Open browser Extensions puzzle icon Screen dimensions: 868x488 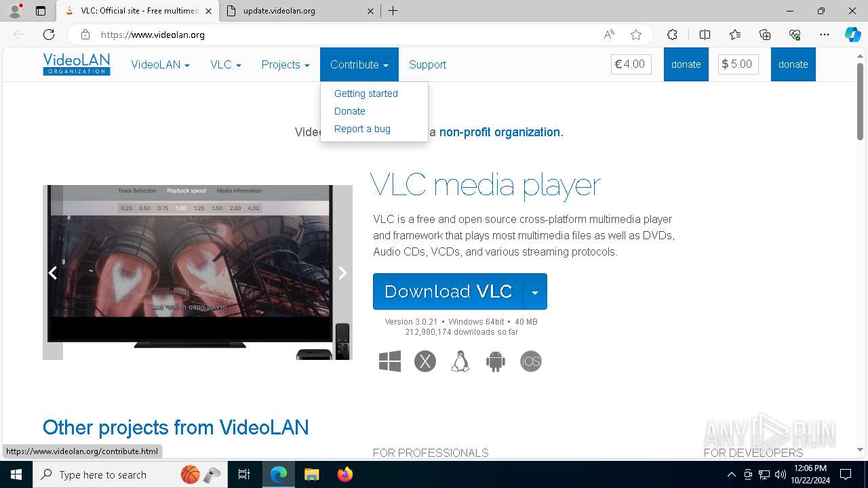(672, 35)
